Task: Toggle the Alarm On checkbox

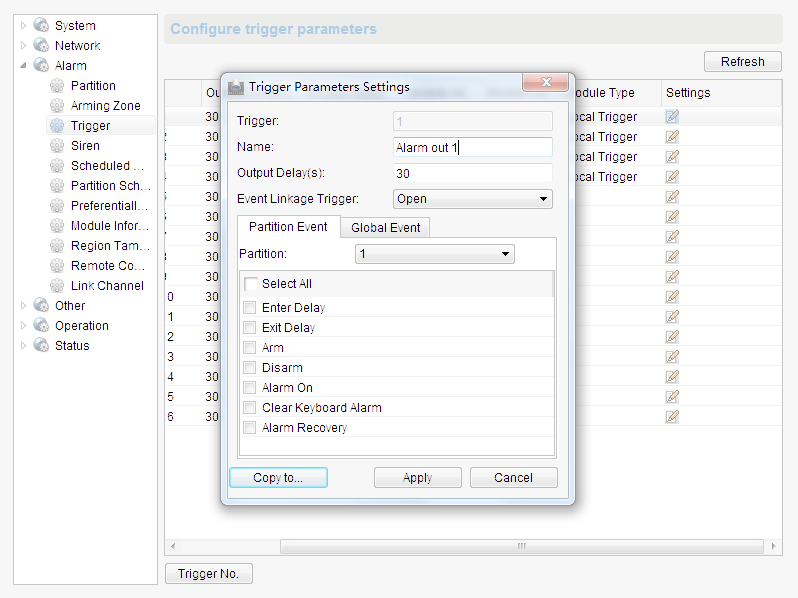Action: pos(249,387)
